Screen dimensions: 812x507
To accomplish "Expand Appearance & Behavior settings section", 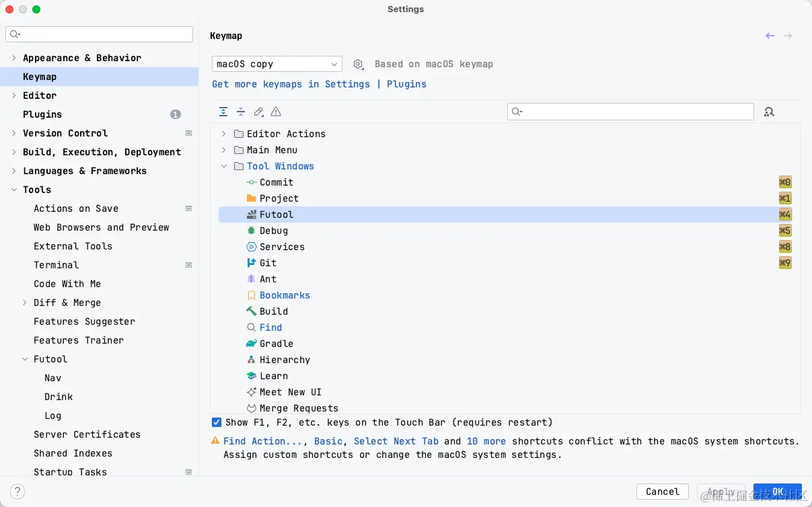I will click(x=14, y=58).
